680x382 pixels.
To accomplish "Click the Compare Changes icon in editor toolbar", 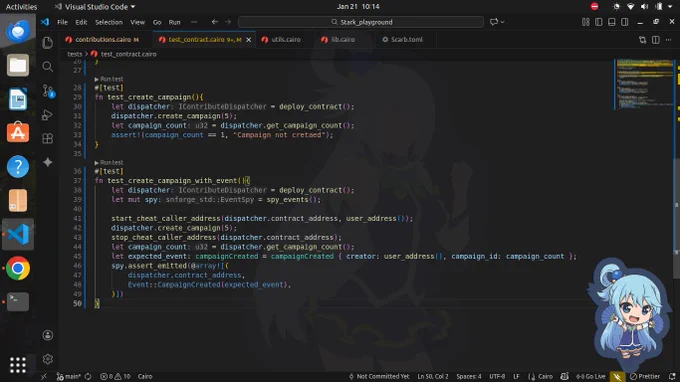I will tap(642, 40).
